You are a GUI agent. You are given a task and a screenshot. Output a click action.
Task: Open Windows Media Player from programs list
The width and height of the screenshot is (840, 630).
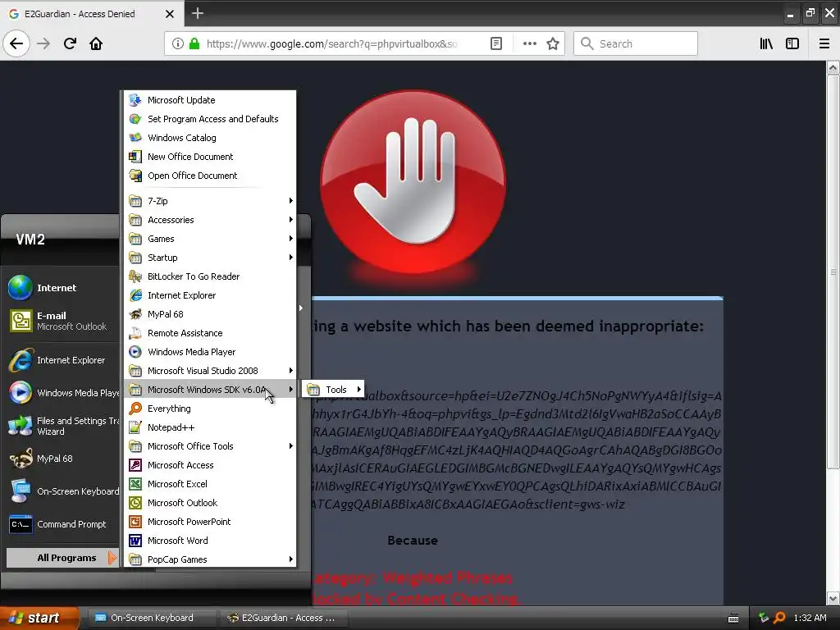coord(209,352)
